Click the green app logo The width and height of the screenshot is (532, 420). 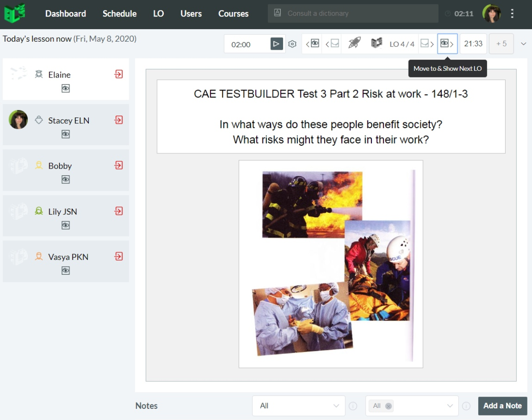point(15,13)
